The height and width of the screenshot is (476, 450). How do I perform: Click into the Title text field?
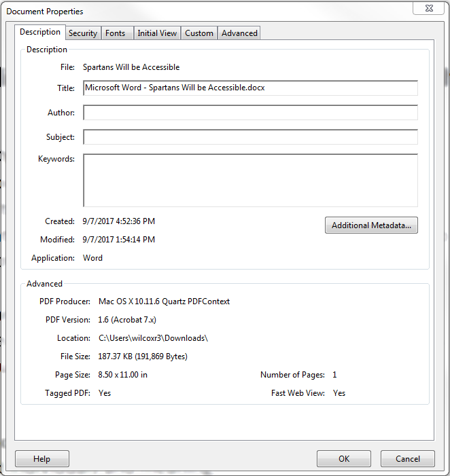[x=250, y=88]
